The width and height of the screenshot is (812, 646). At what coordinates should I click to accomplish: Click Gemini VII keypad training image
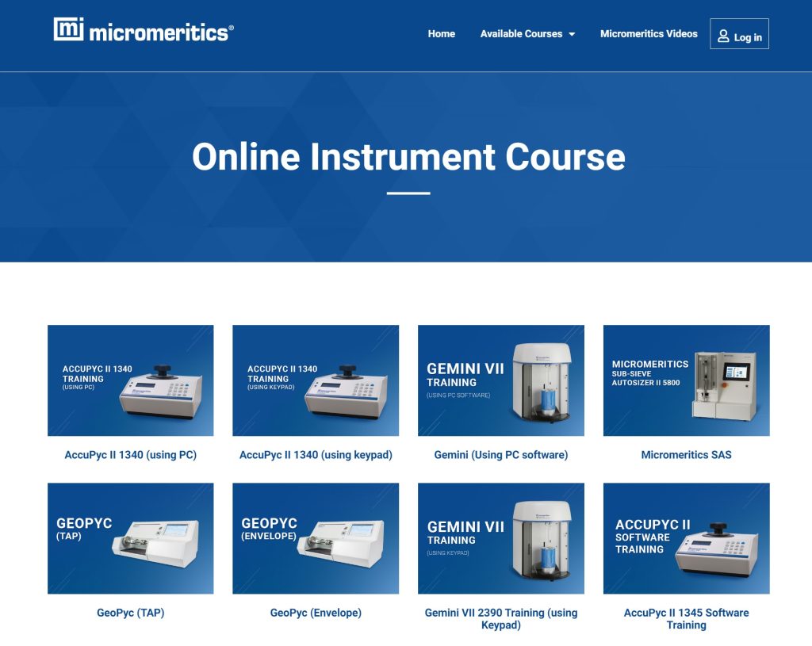pyautogui.click(x=501, y=538)
